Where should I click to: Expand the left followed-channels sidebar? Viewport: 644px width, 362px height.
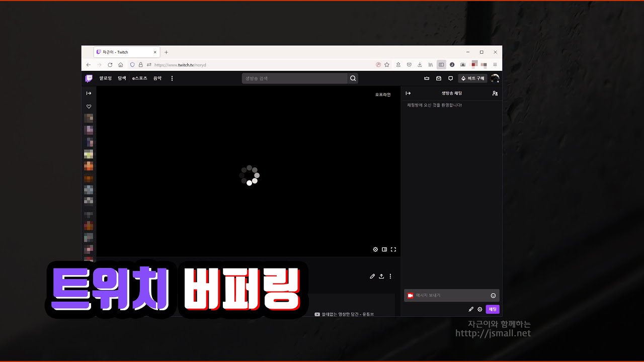(x=89, y=93)
